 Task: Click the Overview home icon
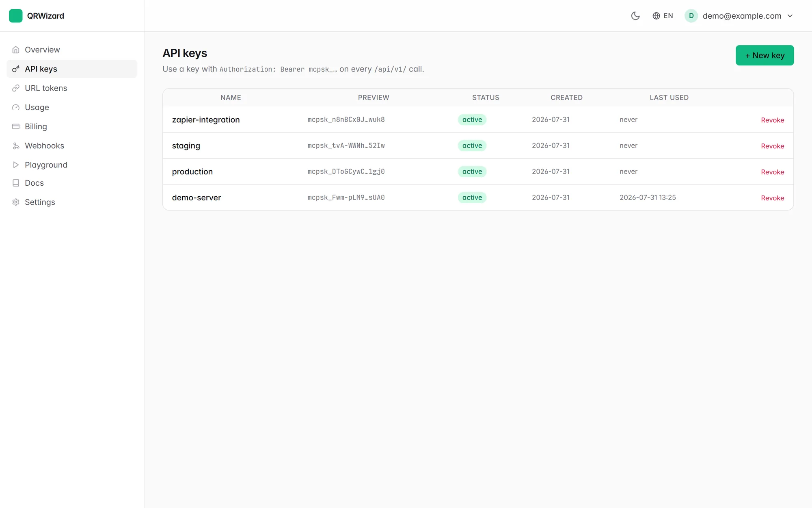pos(16,50)
